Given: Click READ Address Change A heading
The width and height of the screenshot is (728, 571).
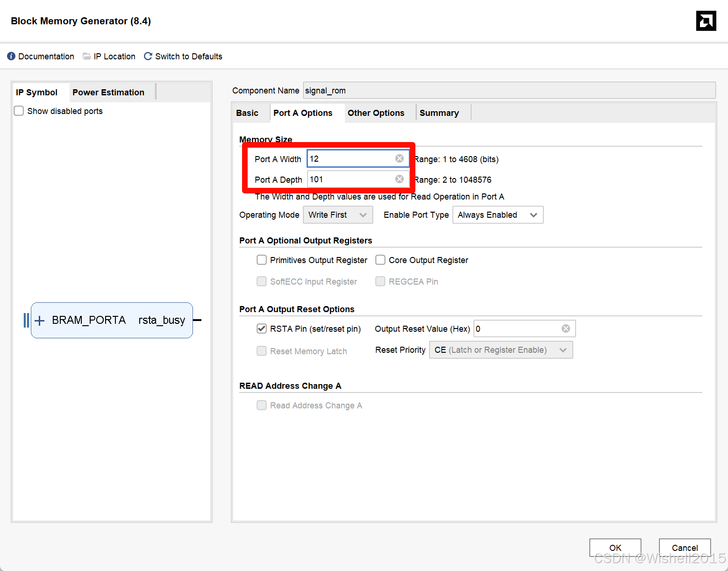Looking at the screenshot, I should 290,386.
